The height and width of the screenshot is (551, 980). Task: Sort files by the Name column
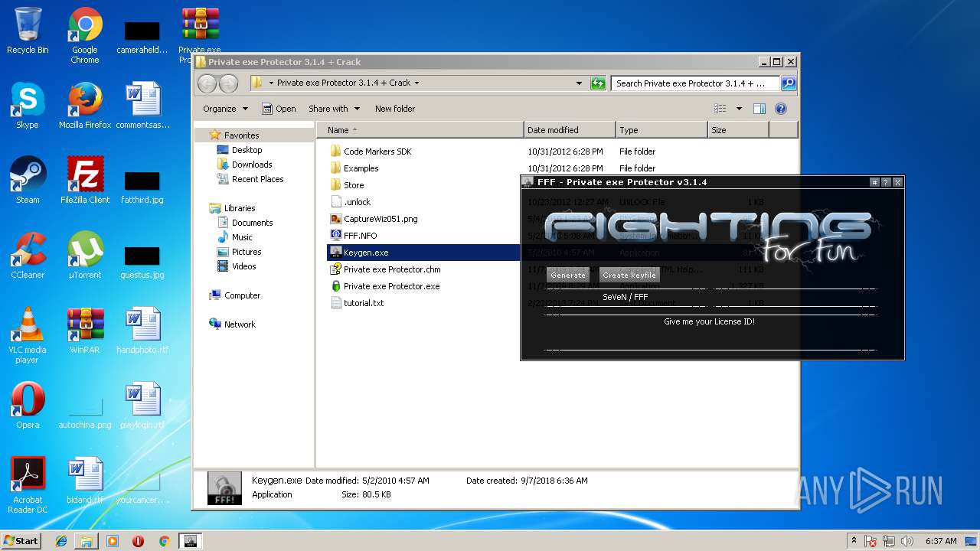(420, 130)
